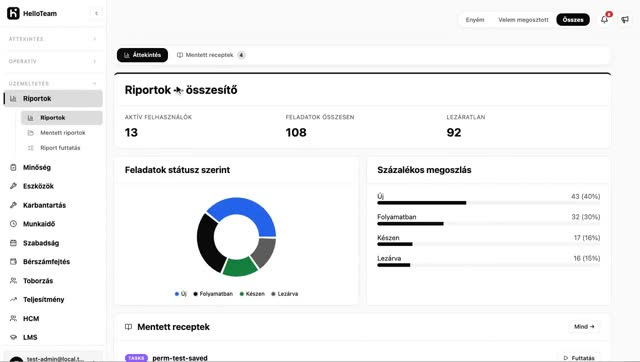
Task: Click the Feladatok összesen value 108
Action: click(296, 133)
